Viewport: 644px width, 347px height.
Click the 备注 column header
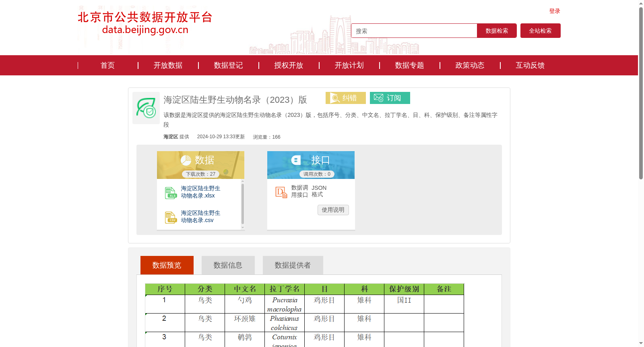tap(444, 289)
